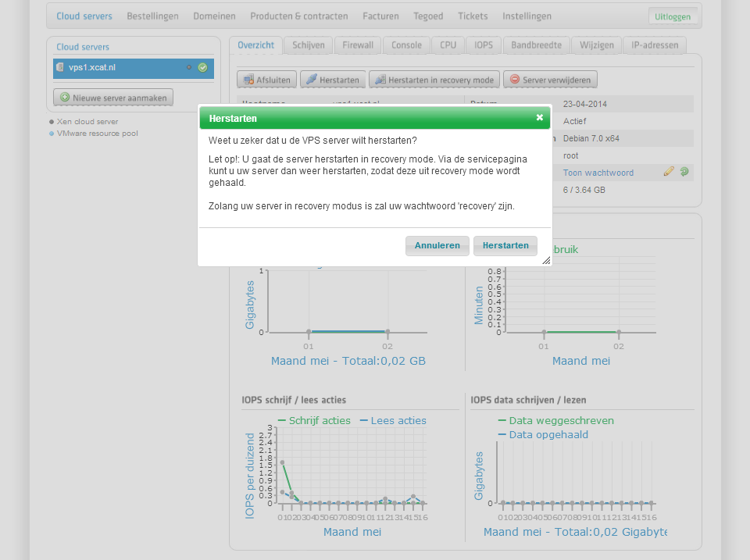Open the Console tab
This screenshot has width=750, height=560.
406,45
